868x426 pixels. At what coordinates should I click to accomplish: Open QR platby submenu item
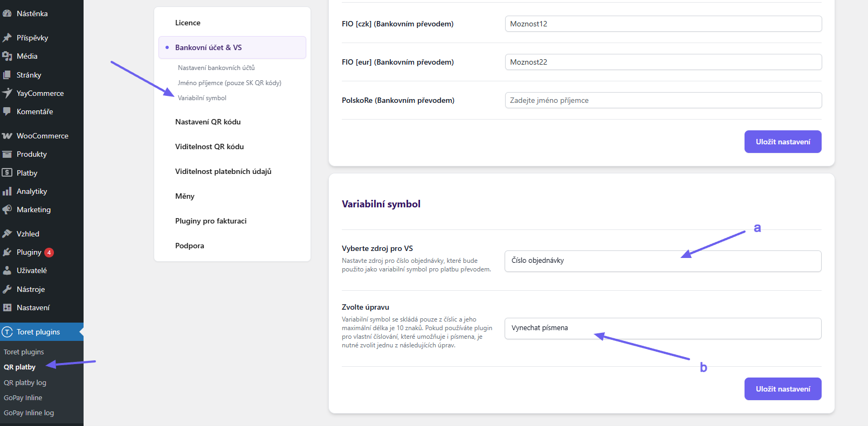click(x=19, y=367)
